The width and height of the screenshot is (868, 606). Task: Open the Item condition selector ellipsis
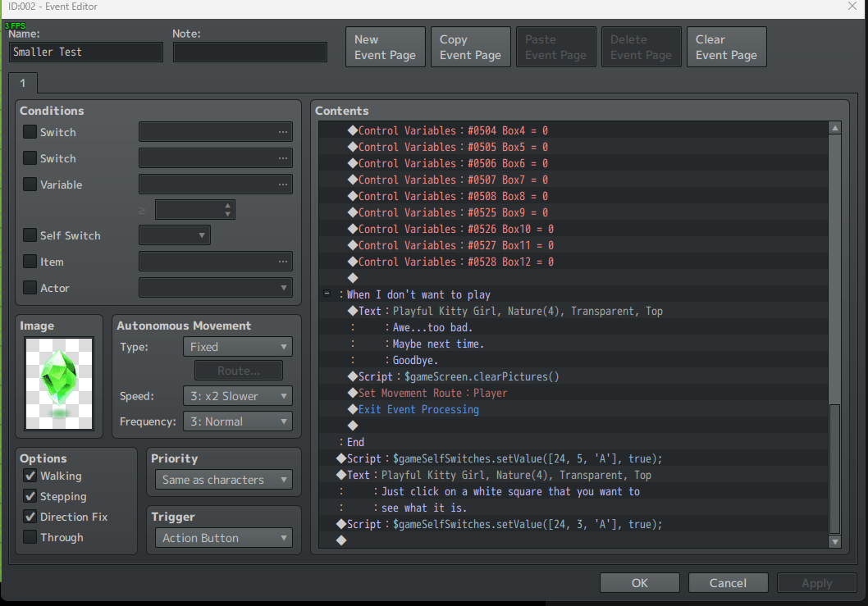(x=283, y=262)
